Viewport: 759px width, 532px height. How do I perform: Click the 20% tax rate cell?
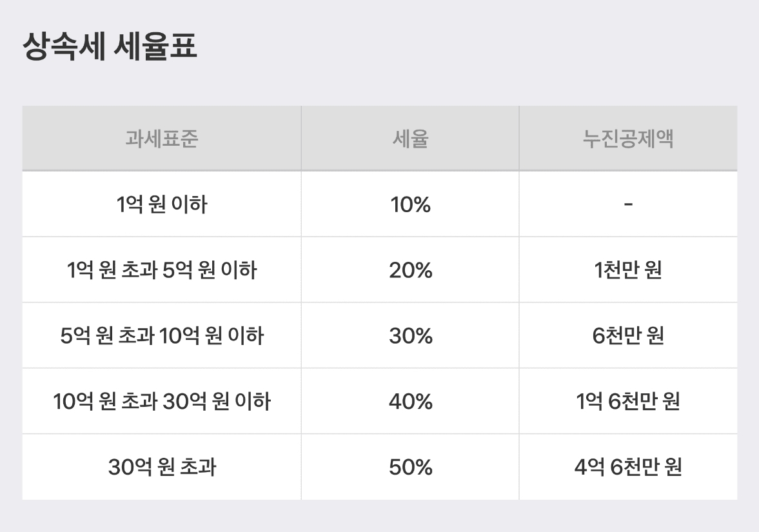pos(410,271)
